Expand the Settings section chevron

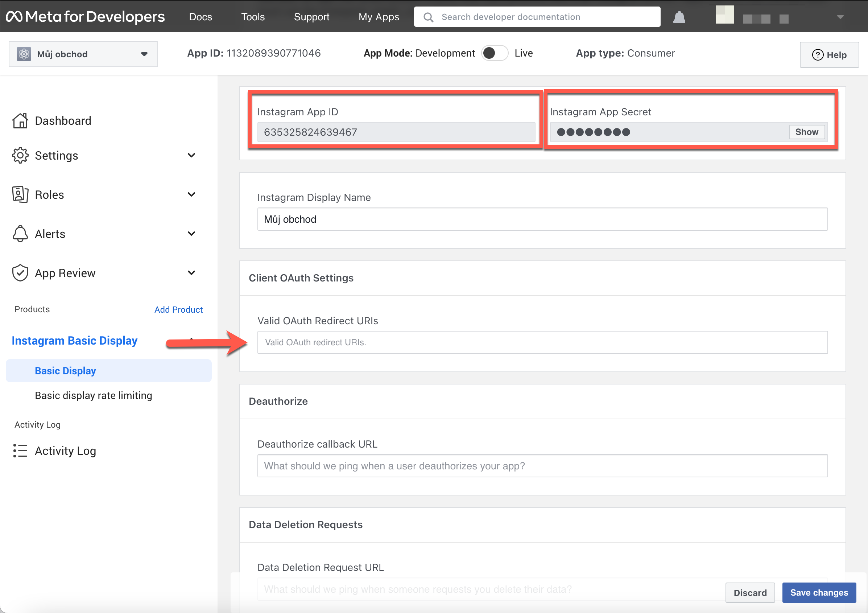tap(192, 155)
